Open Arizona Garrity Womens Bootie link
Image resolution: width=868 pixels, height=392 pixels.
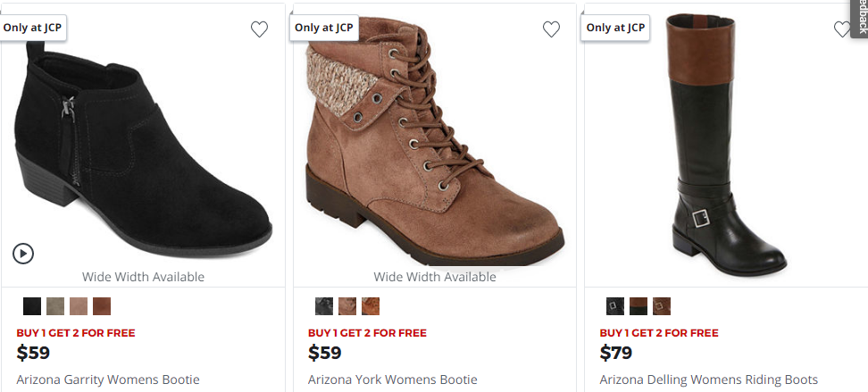[108, 379]
